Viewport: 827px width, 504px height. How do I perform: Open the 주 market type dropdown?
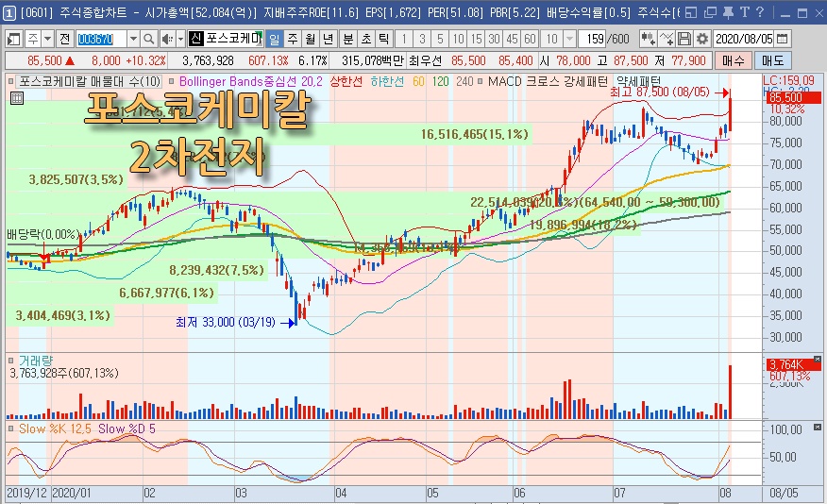pos(48,39)
